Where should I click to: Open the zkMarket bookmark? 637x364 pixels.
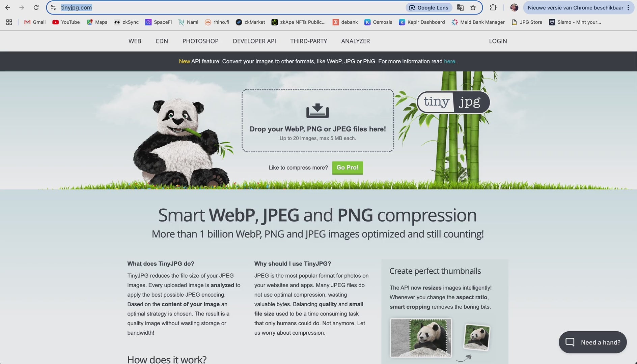(x=250, y=22)
